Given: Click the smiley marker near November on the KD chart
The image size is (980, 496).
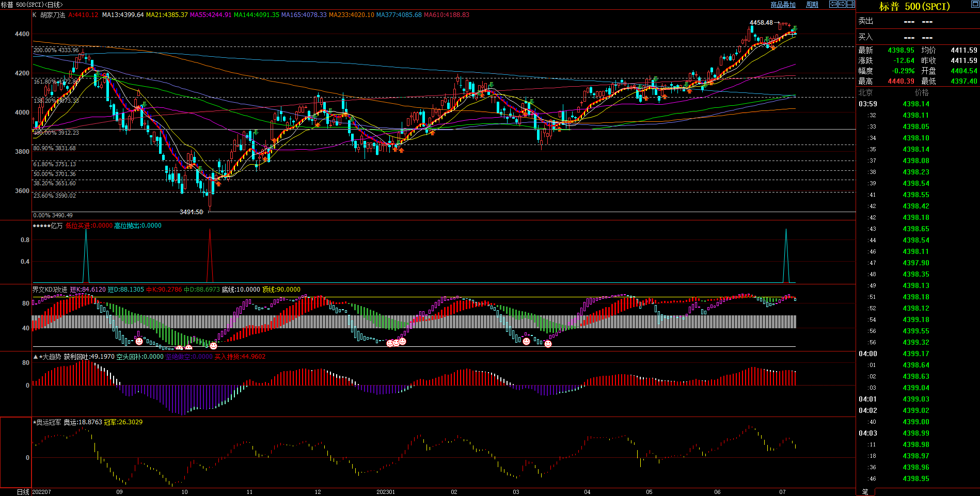Looking at the screenshot, I should (213, 346).
